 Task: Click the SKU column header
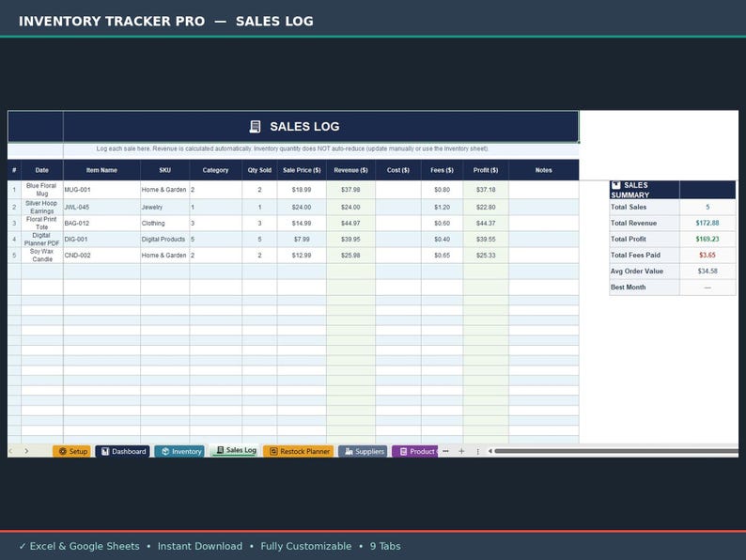click(165, 170)
